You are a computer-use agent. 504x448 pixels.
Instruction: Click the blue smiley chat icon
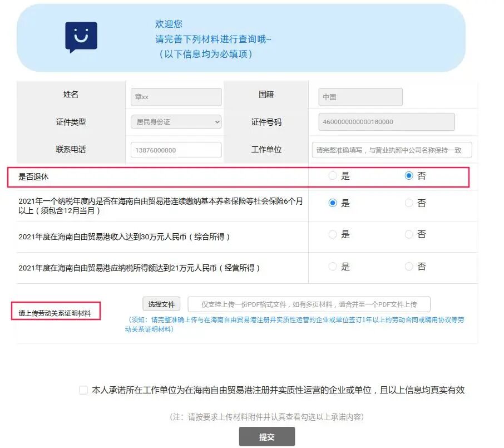(81, 37)
